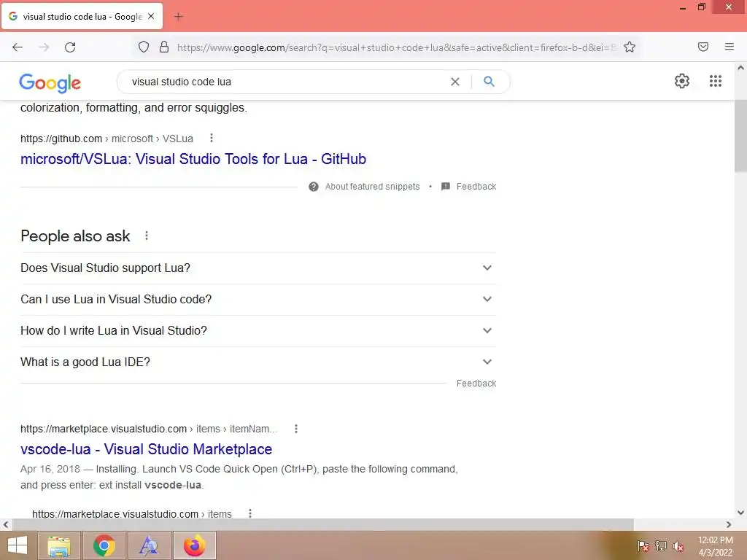Open the Google apps grid
Screen dimensions: 747x560
point(715,81)
